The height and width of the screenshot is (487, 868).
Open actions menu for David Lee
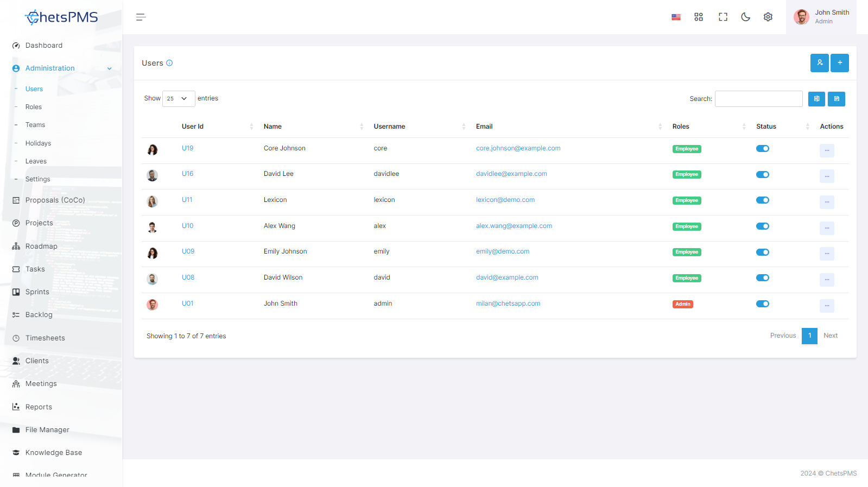pyautogui.click(x=827, y=176)
